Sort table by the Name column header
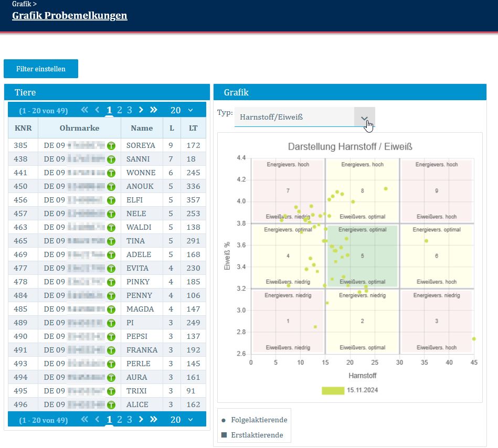The width and height of the screenshot is (498, 448). click(142, 128)
